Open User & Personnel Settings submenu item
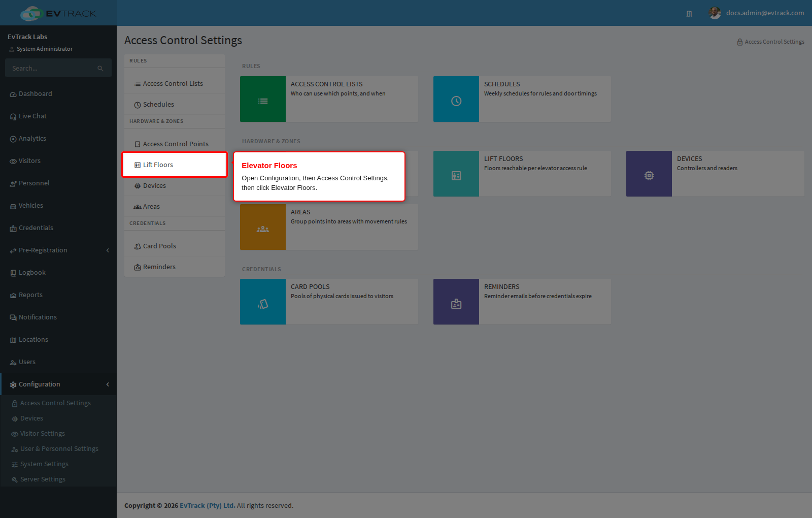Viewport: 812px width, 518px height. coord(58,449)
